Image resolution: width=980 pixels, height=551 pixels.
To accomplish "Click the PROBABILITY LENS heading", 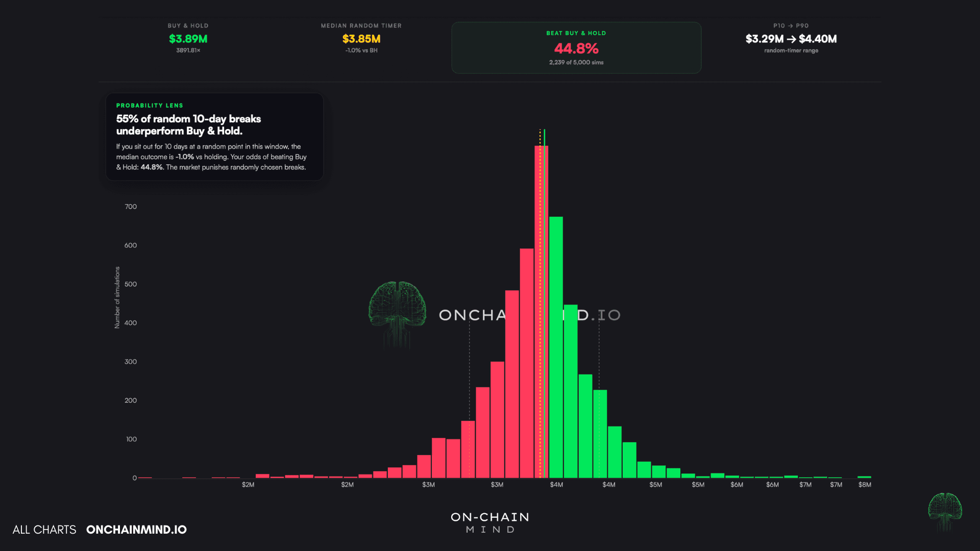I will click(150, 106).
